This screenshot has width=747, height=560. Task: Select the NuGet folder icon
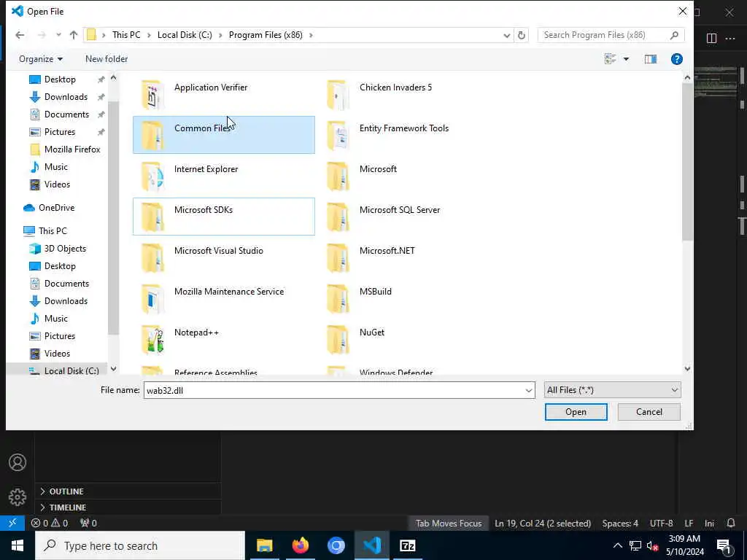[338, 340]
